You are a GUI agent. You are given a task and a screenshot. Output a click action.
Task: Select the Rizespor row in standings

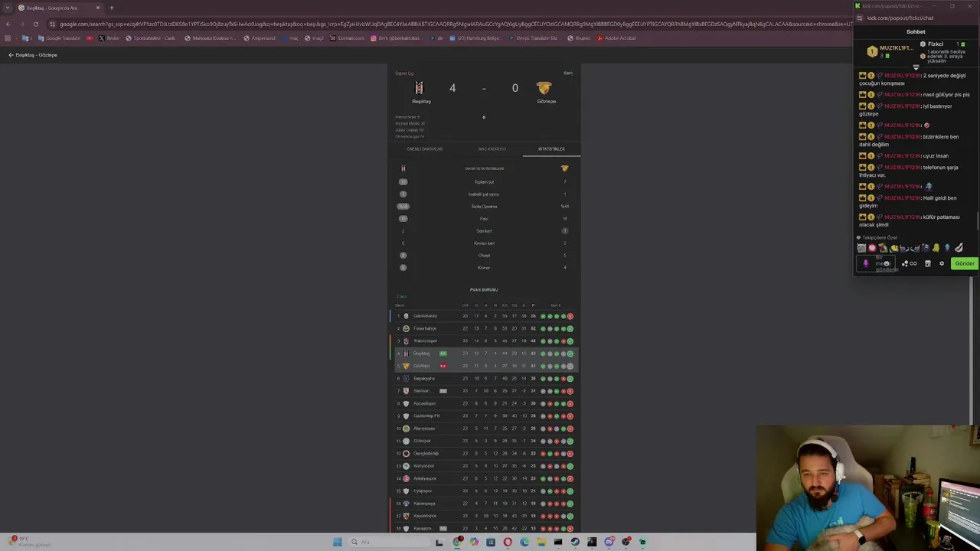[484, 441]
